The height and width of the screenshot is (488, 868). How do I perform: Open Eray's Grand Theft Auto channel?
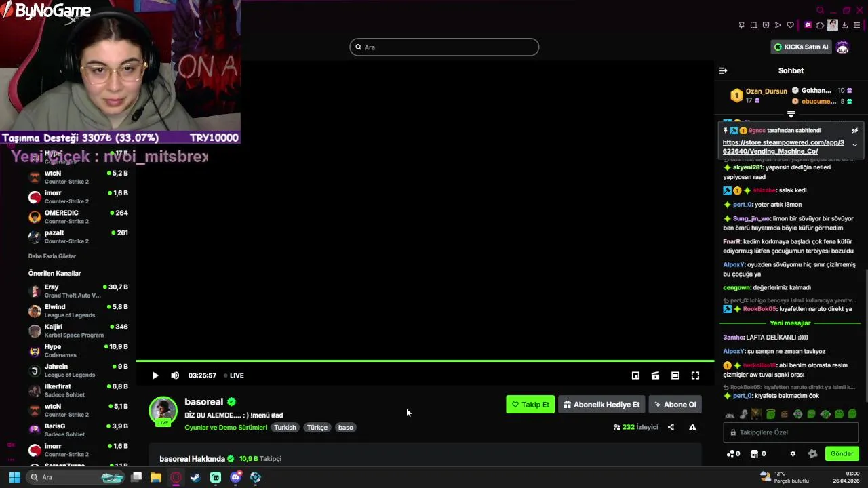[x=79, y=291]
